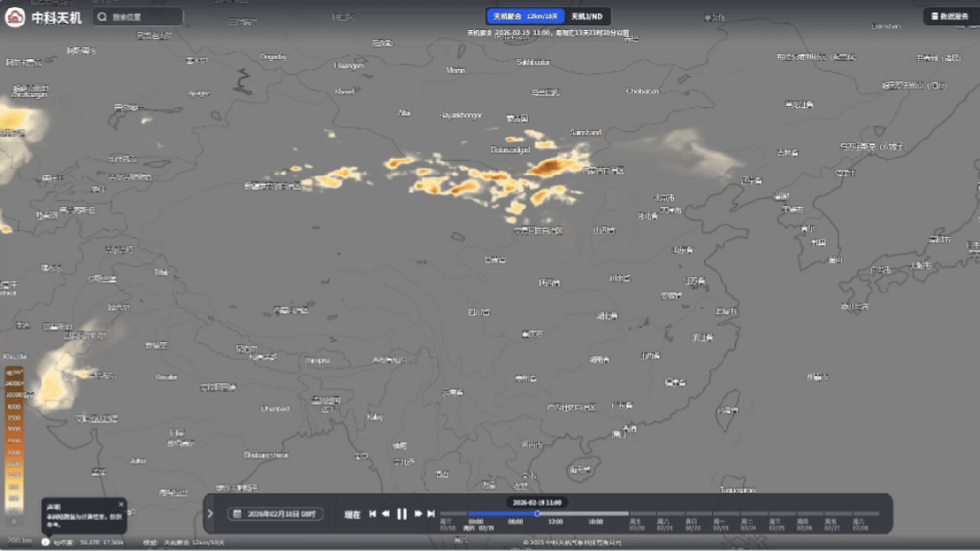The image size is (980, 551).
Task: Click the copyright 2025 footer text
Action: tap(572, 542)
